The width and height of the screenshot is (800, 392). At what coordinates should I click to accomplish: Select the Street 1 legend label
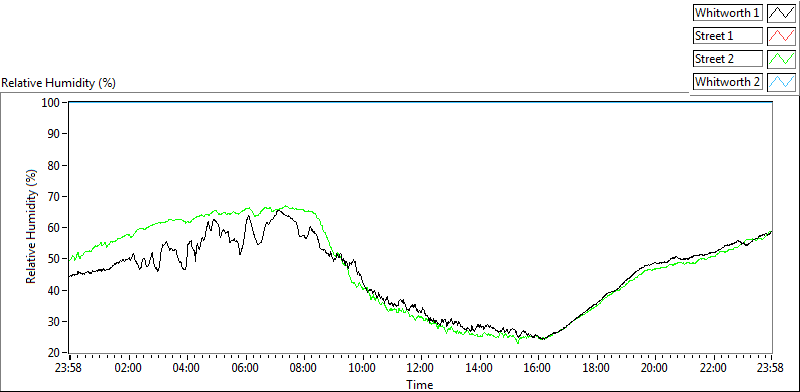click(728, 36)
